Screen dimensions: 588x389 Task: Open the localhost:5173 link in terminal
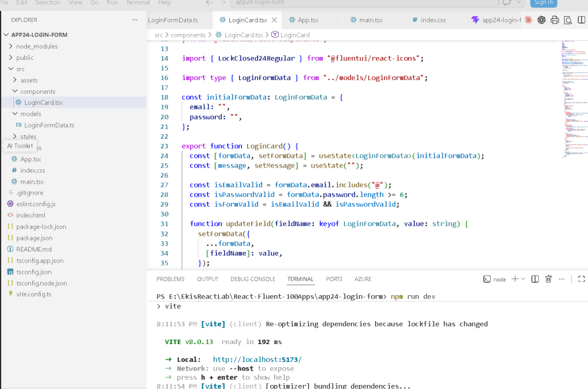[x=257, y=359]
